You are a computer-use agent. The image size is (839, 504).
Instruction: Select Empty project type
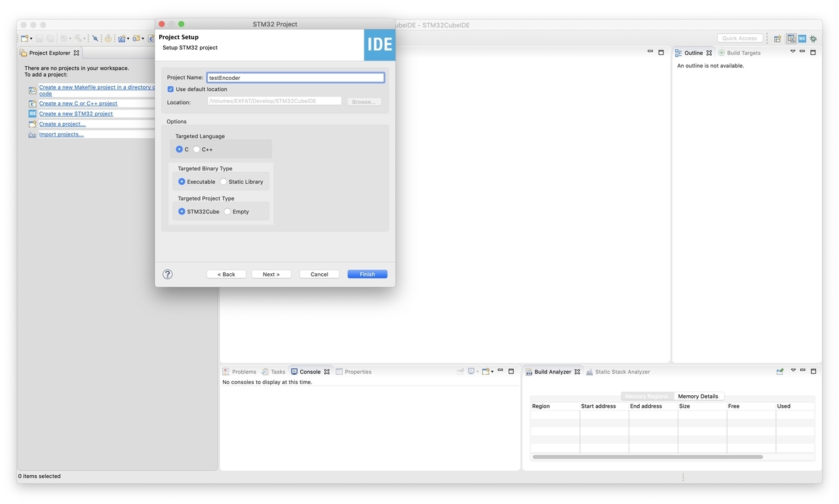click(227, 212)
